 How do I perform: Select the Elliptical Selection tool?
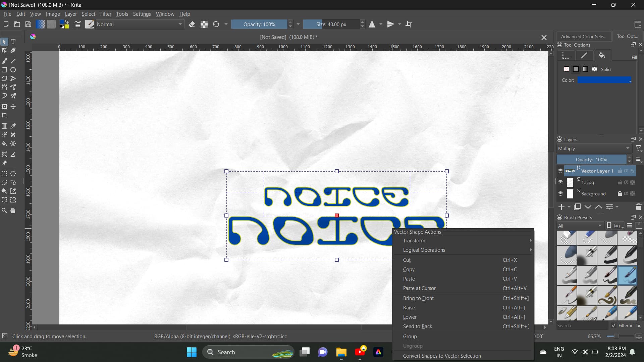point(13,174)
